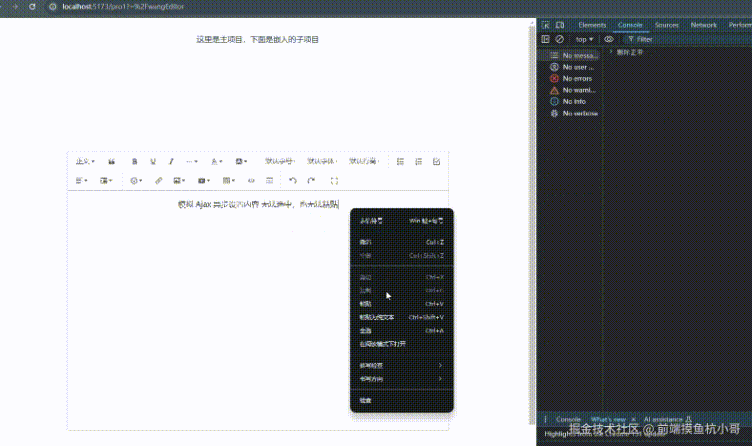Image resolution: width=752 pixels, height=446 pixels.
Task: Choose open in reading mode context entry
Action: 401,344
